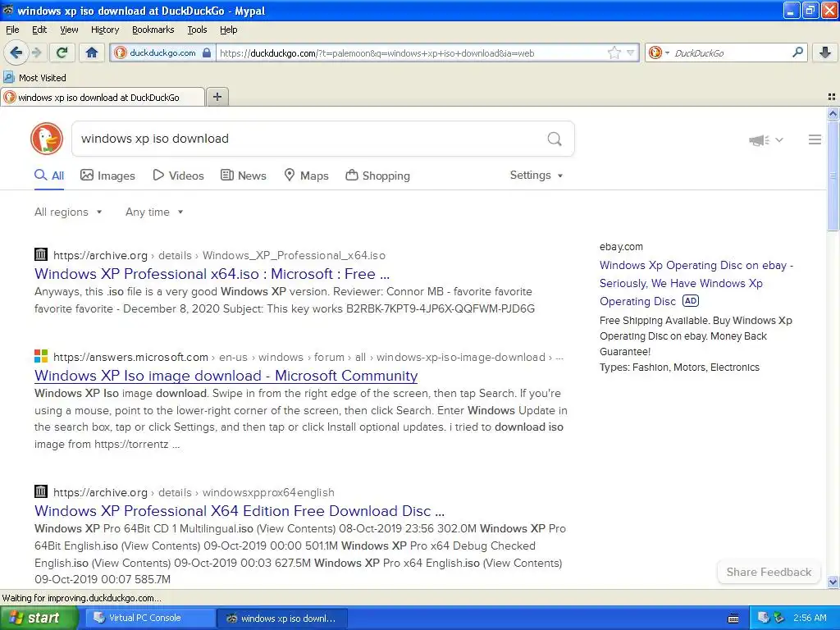This screenshot has height=630, width=840.
Task: Click the DuckDuckGo duck logo
Action: (x=47, y=139)
